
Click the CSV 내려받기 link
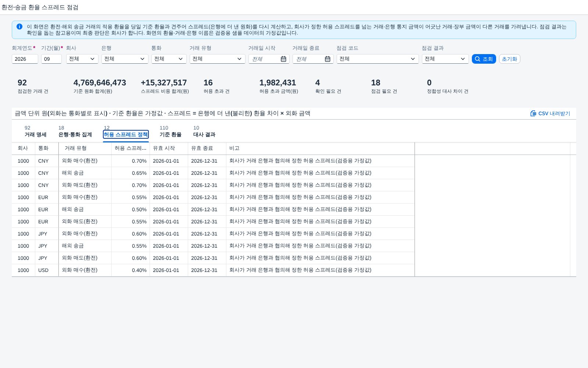[x=550, y=113]
